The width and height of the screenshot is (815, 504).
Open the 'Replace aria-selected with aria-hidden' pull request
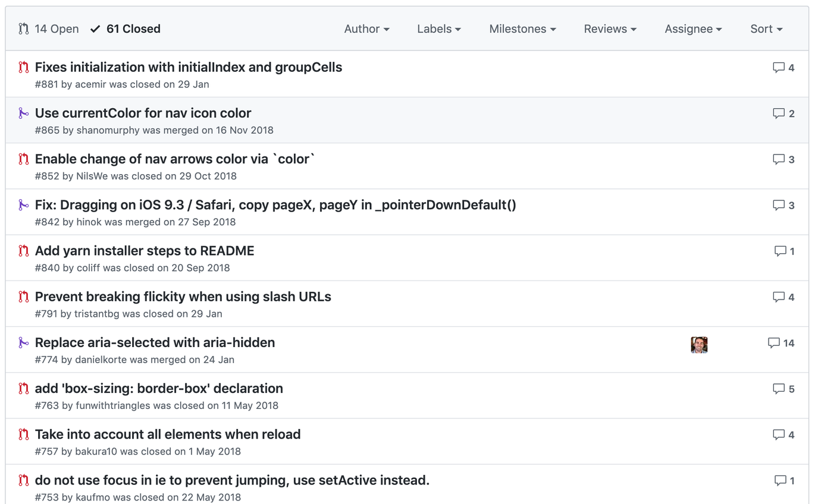(155, 342)
